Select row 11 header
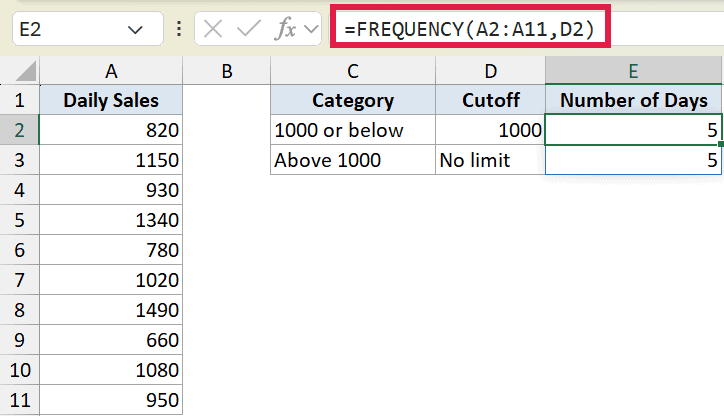Screen dimensions: 724x416 [x=20, y=400]
